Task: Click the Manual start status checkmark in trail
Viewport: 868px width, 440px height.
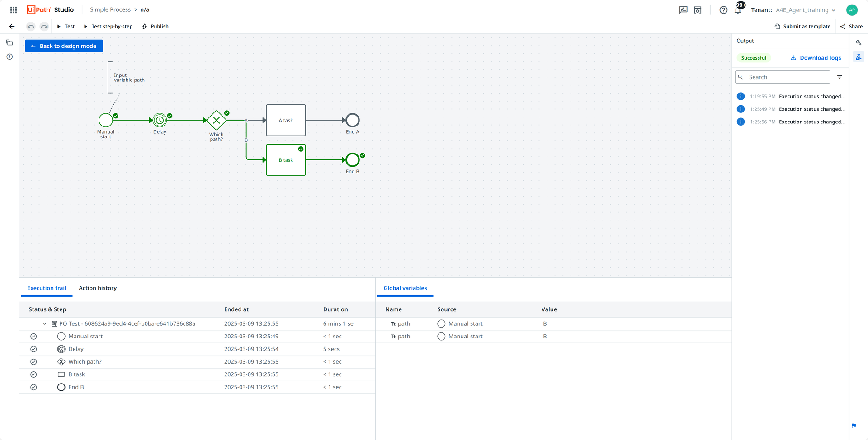Action: pyautogui.click(x=33, y=337)
